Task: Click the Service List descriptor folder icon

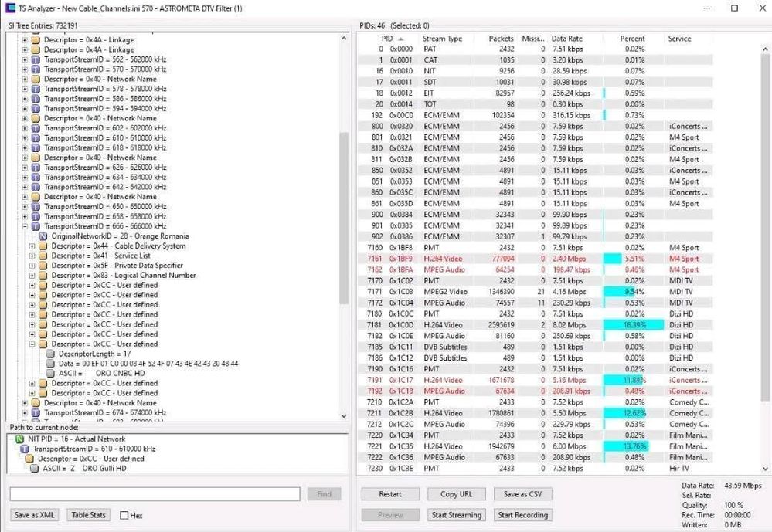Action: 43,256
